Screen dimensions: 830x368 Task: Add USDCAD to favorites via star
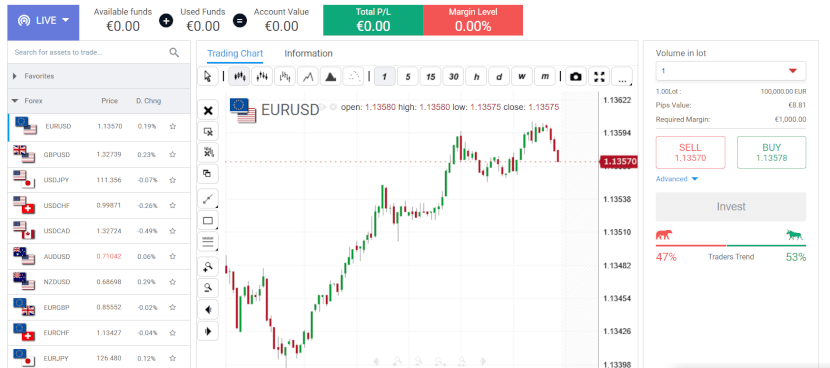[x=173, y=231]
